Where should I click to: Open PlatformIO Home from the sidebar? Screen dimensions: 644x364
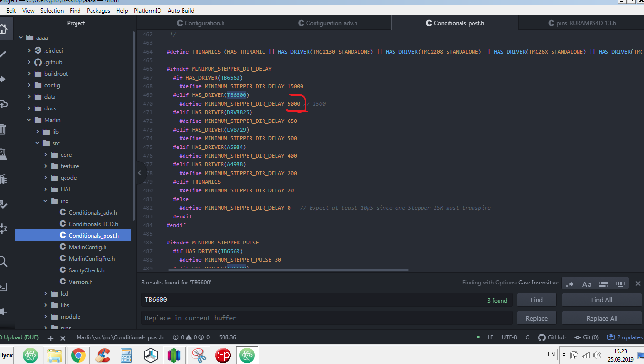tap(3, 29)
